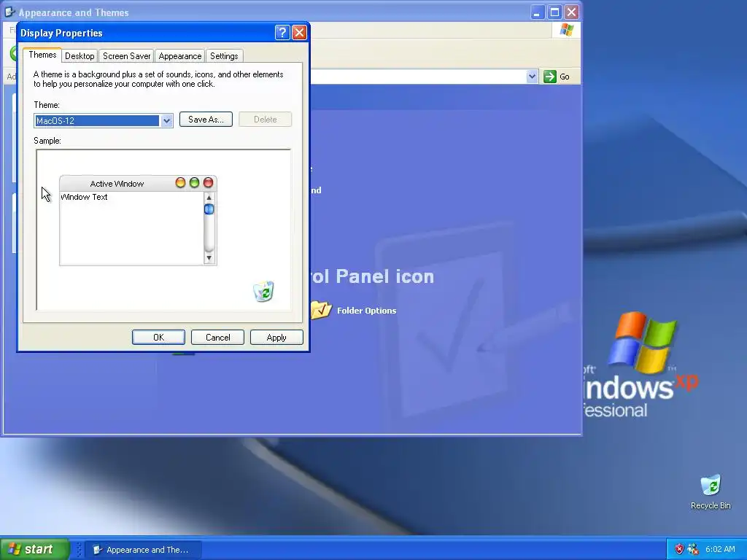Open the Start menu
The width and height of the screenshot is (747, 560).
point(34,549)
